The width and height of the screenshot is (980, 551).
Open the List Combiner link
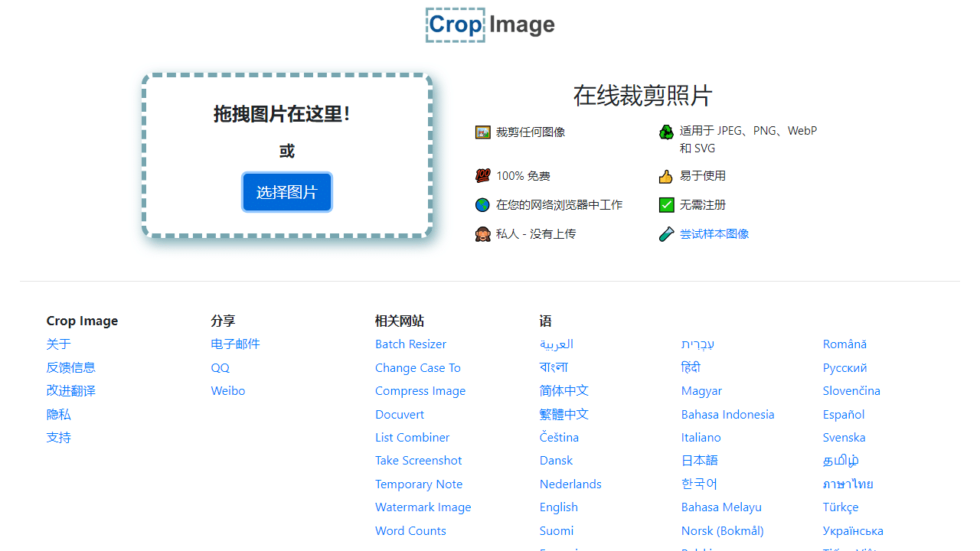[x=412, y=438]
